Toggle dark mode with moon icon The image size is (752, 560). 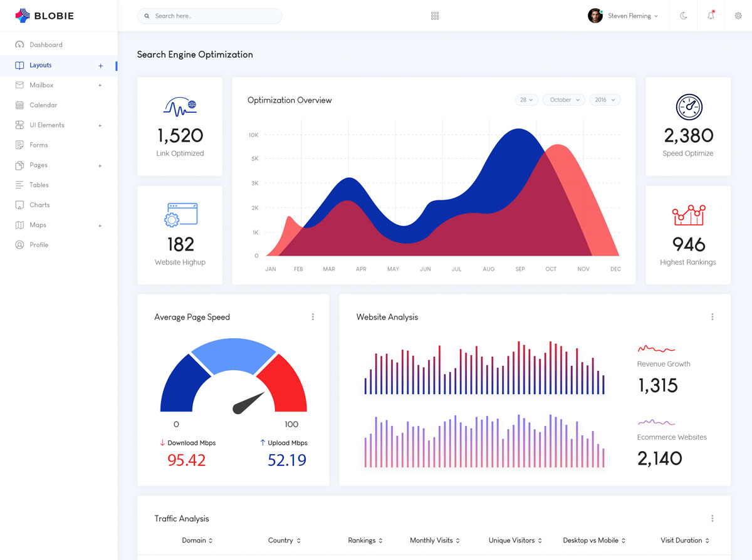point(683,16)
